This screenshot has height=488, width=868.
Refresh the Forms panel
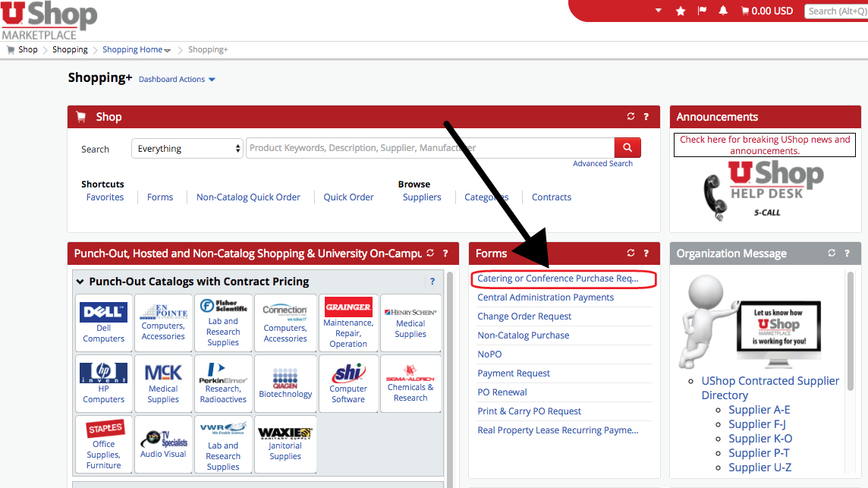631,253
